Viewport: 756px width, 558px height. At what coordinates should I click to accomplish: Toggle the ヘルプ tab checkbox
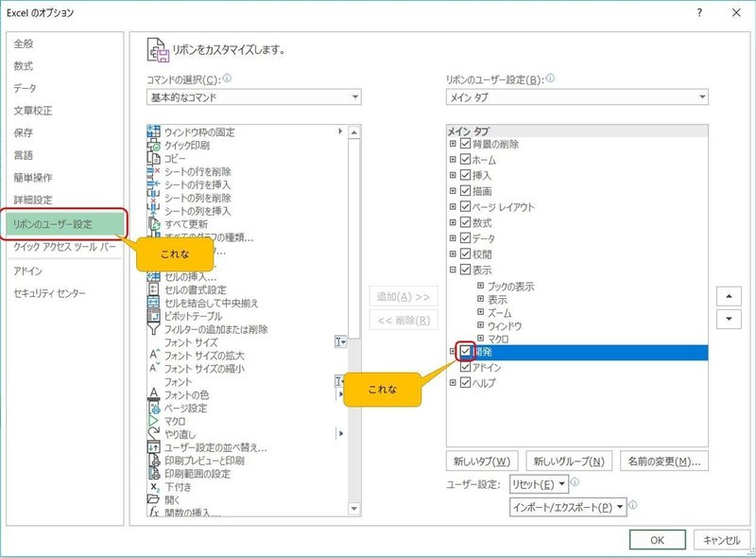465,383
